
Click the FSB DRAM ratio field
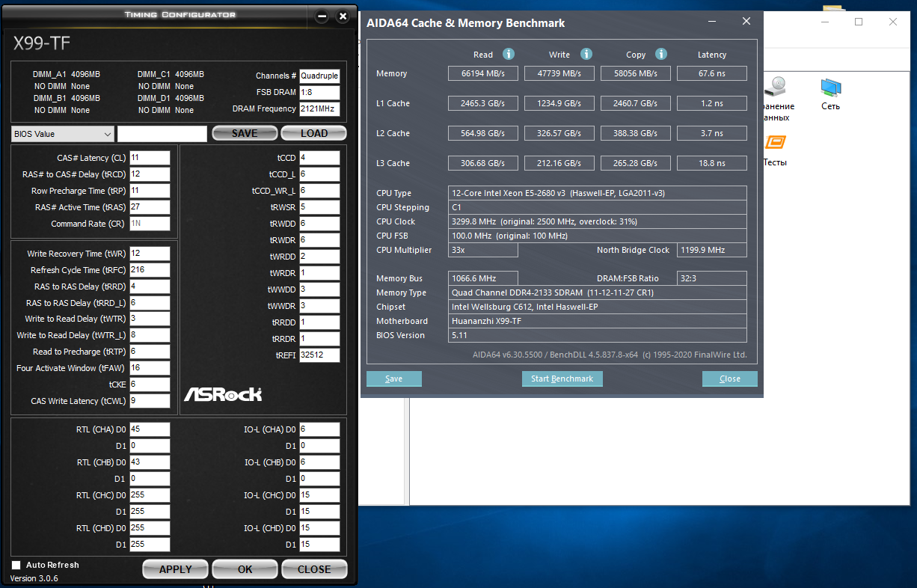319,92
